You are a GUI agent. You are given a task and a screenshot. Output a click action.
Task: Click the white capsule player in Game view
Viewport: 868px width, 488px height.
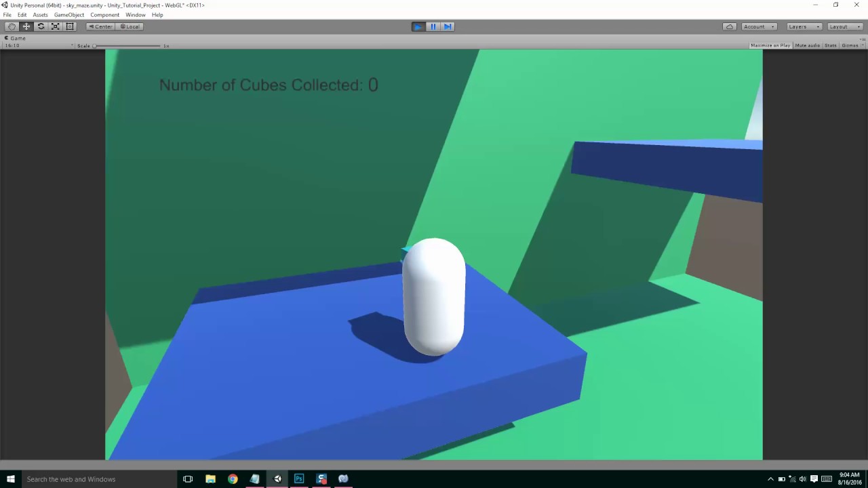coord(434,297)
